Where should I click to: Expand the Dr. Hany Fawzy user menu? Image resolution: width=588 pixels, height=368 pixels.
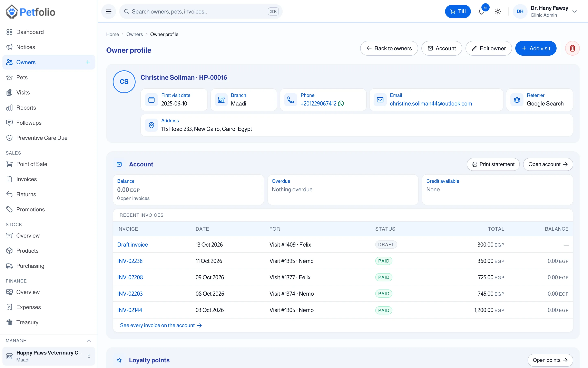(x=546, y=11)
